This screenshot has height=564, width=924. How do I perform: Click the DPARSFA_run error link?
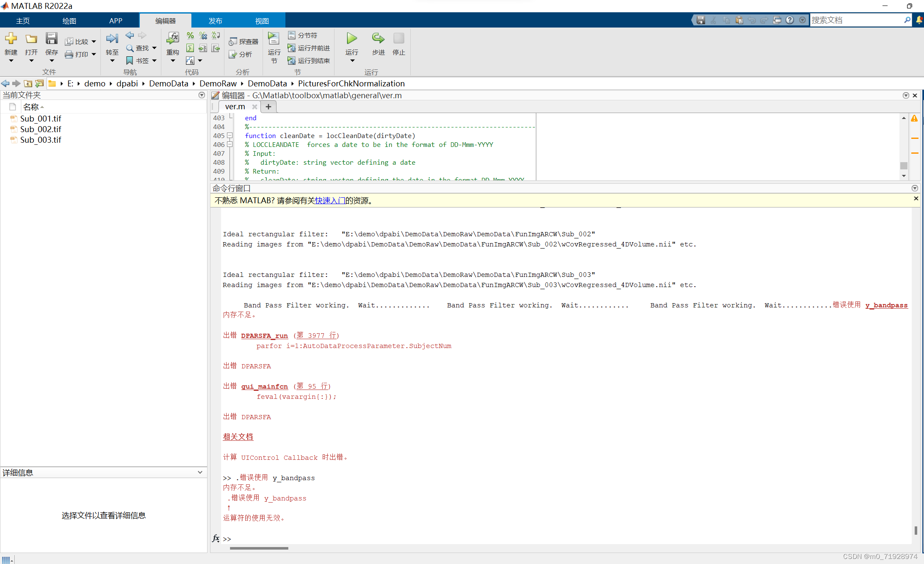coord(264,336)
